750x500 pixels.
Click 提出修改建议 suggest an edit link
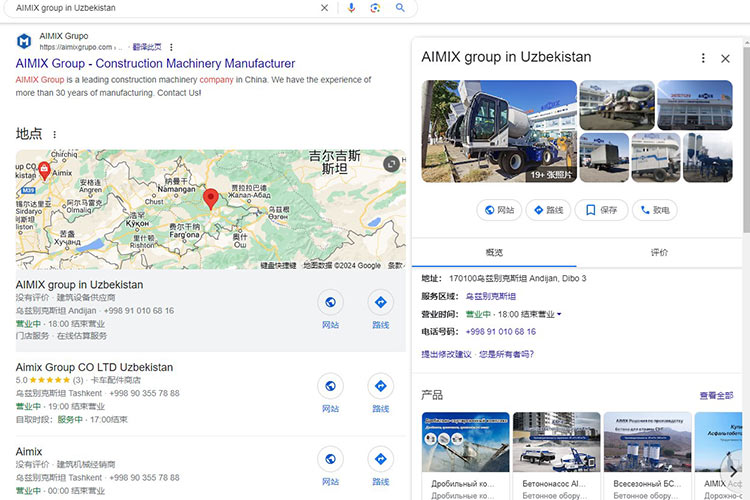tap(446, 354)
